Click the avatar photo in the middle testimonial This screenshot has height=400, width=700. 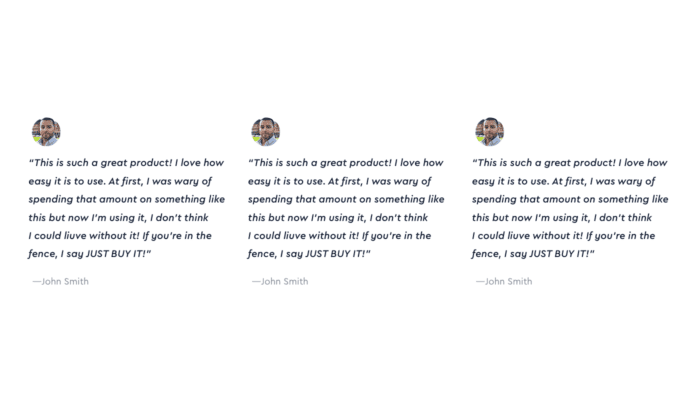tap(266, 132)
